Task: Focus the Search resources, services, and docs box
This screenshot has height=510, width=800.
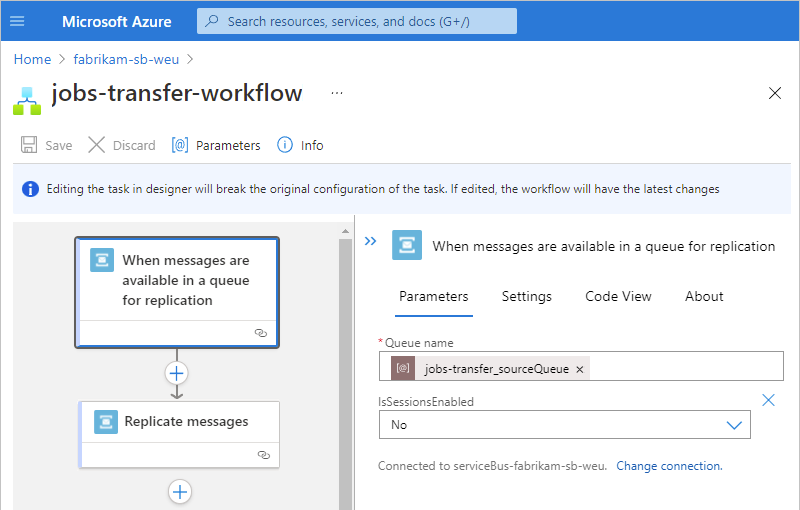Action: [357, 21]
